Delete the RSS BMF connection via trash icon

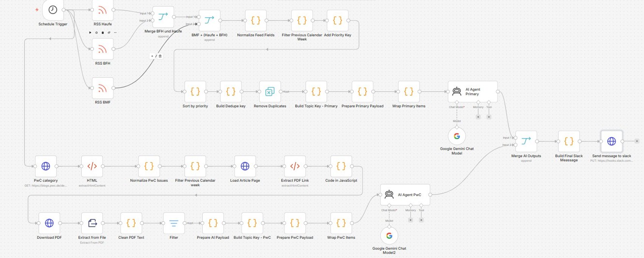click(x=160, y=56)
